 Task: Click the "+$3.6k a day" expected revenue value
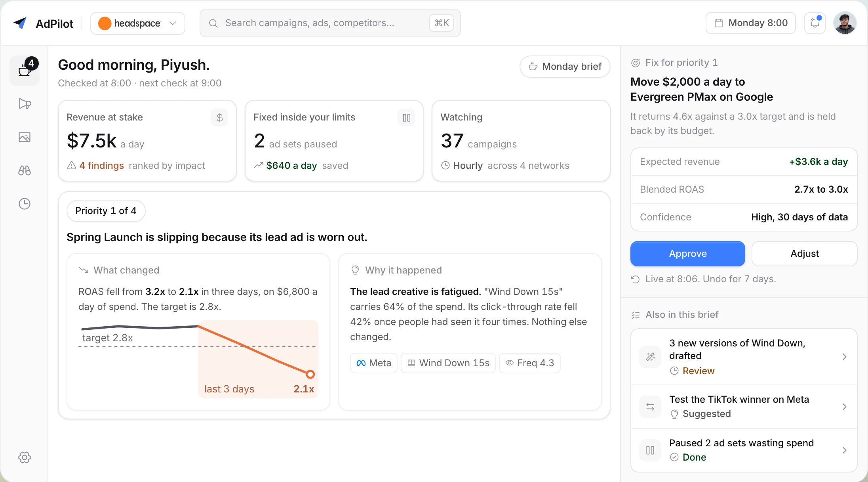click(x=819, y=162)
